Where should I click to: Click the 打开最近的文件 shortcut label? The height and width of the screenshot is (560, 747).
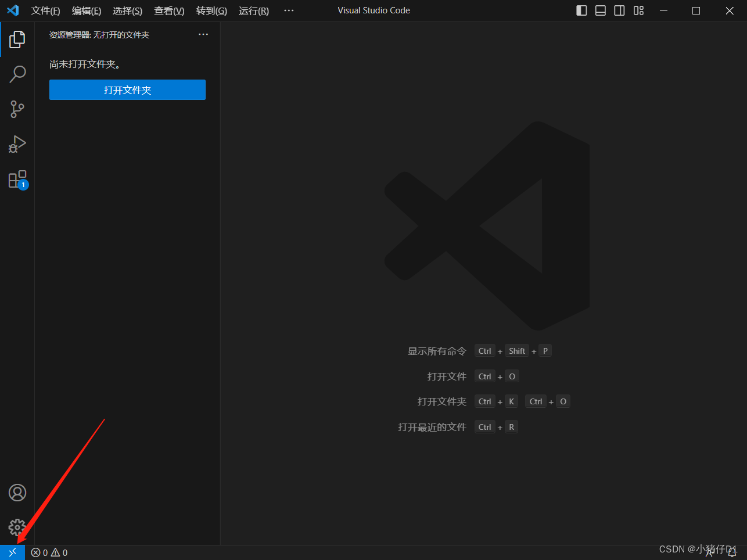(x=432, y=427)
